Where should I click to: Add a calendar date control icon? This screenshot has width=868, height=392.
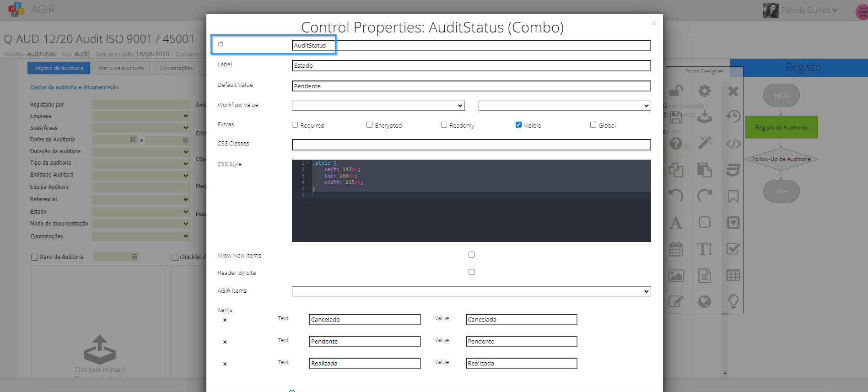click(676, 249)
